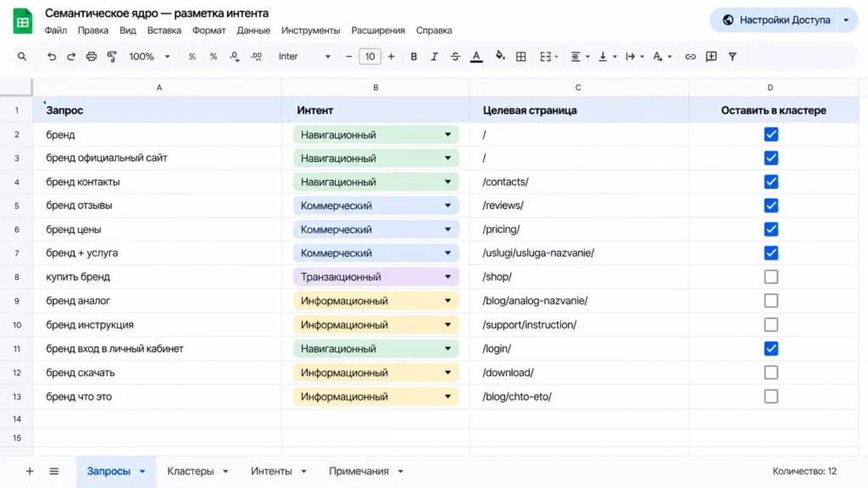Open intent dropdown for "бренд скачать" row
Screen dimensions: 868x488
tap(448, 373)
